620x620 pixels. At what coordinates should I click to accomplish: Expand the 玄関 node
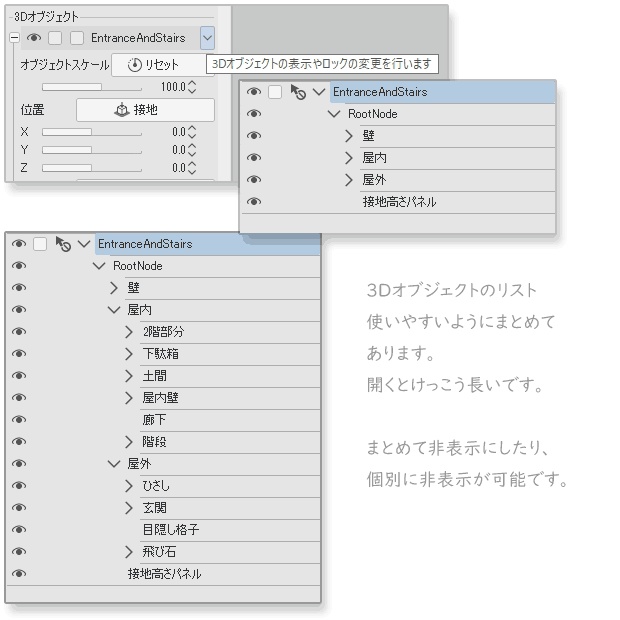pyautogui.click(x=129, y=508)
